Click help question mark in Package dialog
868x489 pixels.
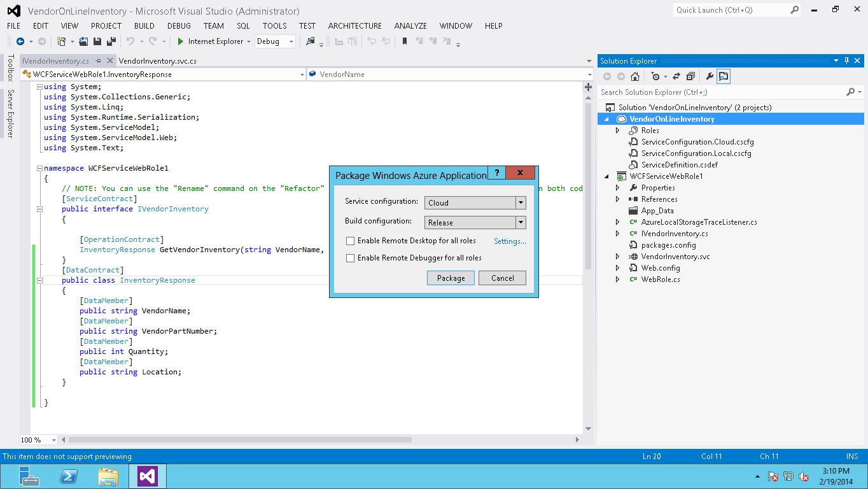click(x=496, y=173)
